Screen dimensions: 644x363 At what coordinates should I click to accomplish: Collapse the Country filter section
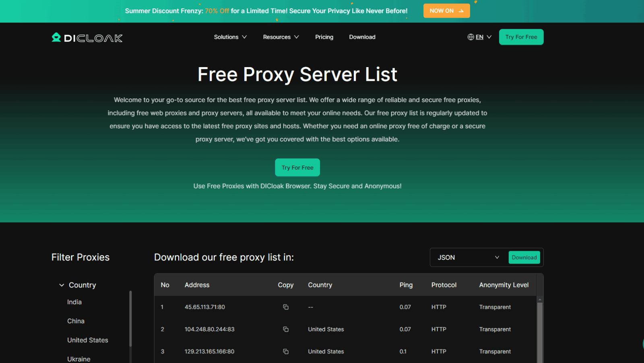(62, 285)
